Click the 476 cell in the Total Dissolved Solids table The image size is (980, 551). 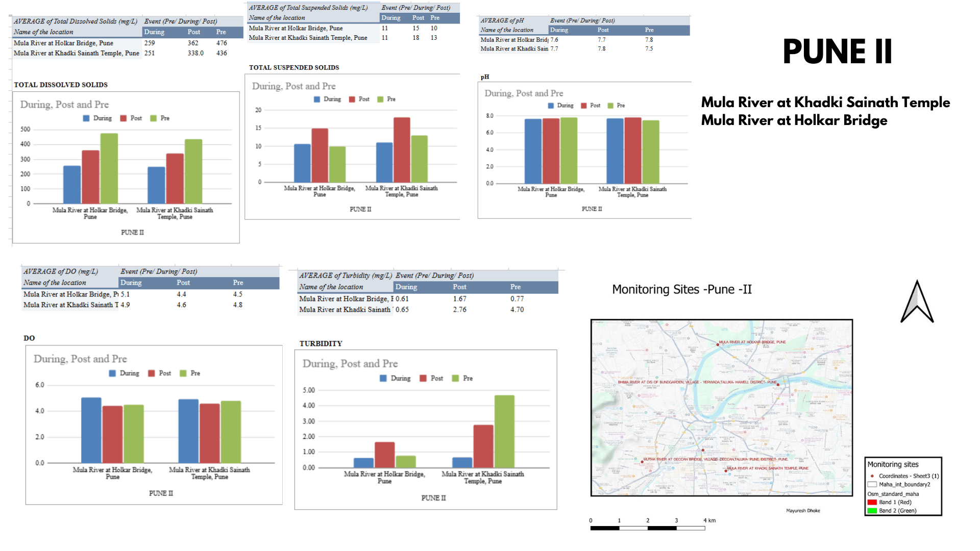click(x=222, y=43)
